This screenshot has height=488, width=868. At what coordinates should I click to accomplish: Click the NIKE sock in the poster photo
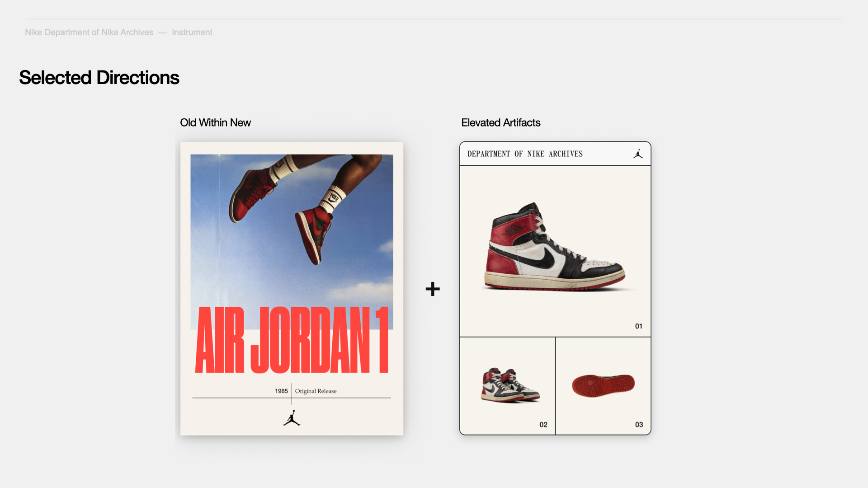point(334,197)
